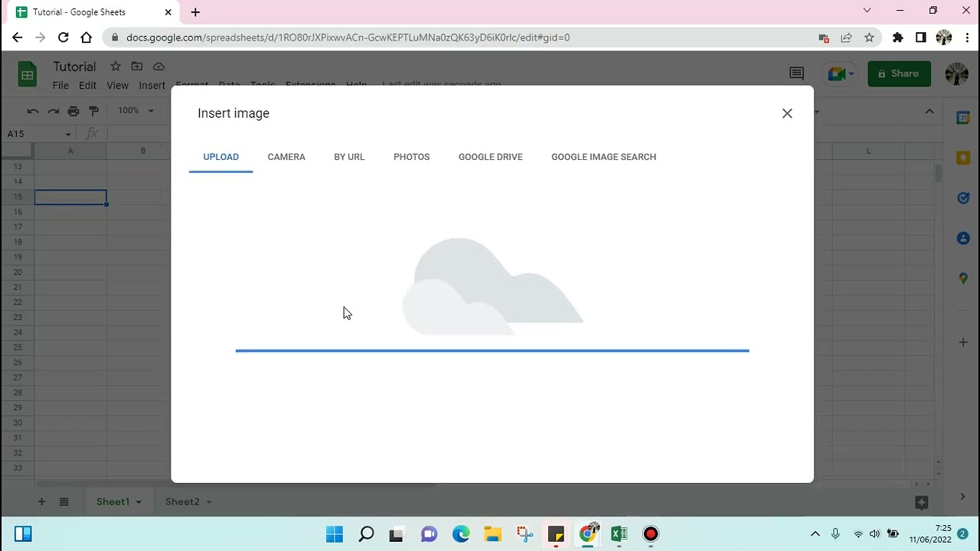Print the spreadsheet
The height and width of the screenshot is (551, 980).
click(73, 111)
